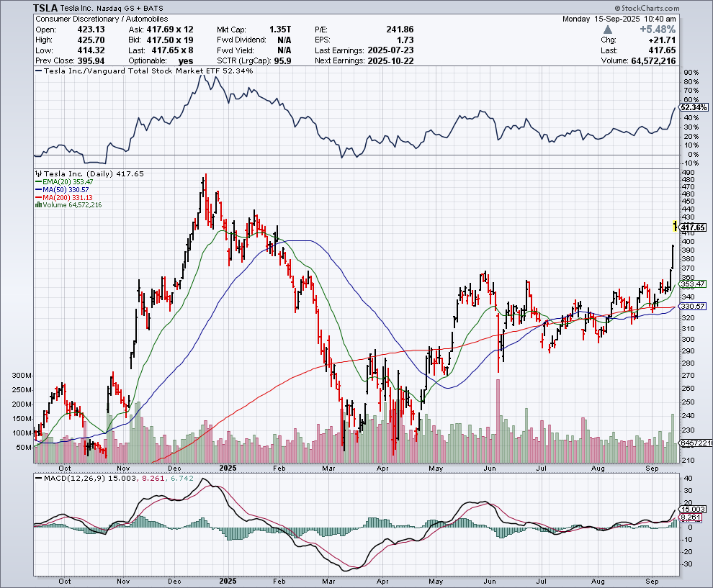Click the 'Sep' month label below the price chart
The image size is (713, 588).
(652, 468)
